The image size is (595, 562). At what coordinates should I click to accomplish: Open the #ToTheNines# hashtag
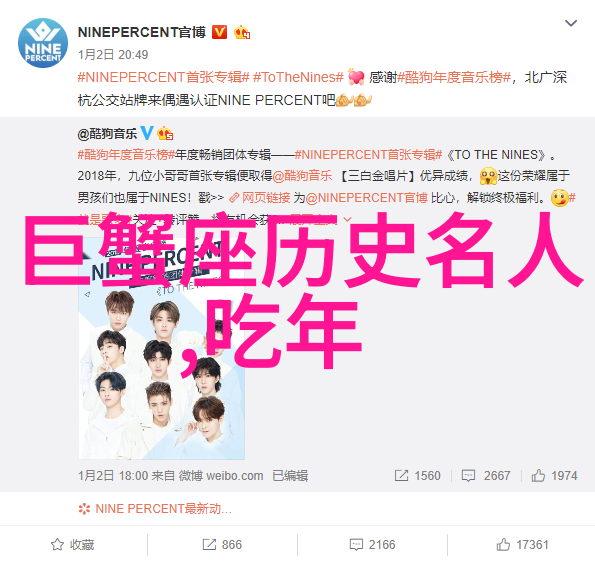click(x=298, y=77)
